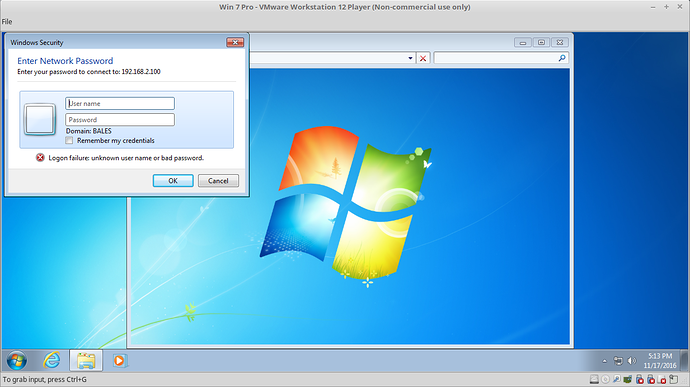
Task: Show hidden system tray icons arrow
Action: tap(605, 361)
